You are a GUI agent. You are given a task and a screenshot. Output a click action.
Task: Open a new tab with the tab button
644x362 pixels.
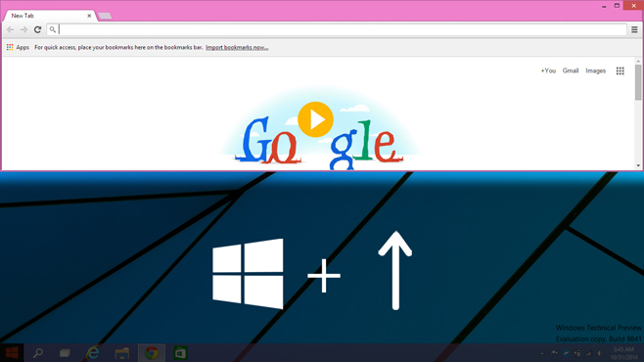coord(105,16)
